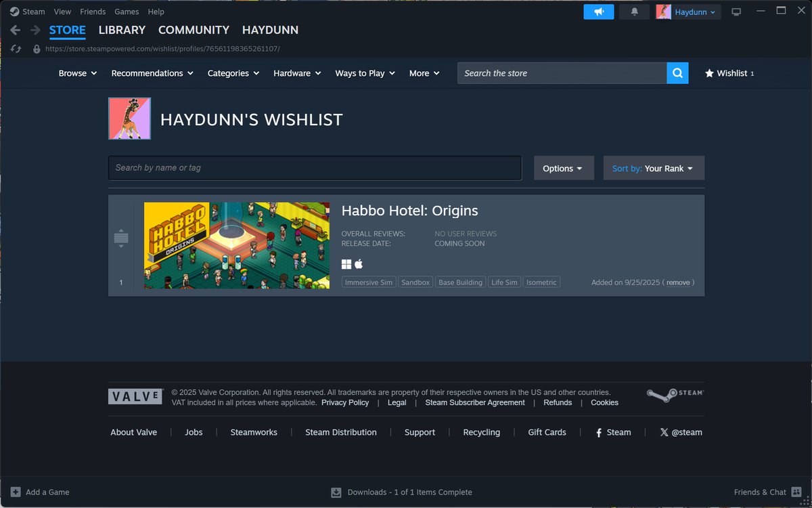Click the Steam logo in footer

click(675, 396)
